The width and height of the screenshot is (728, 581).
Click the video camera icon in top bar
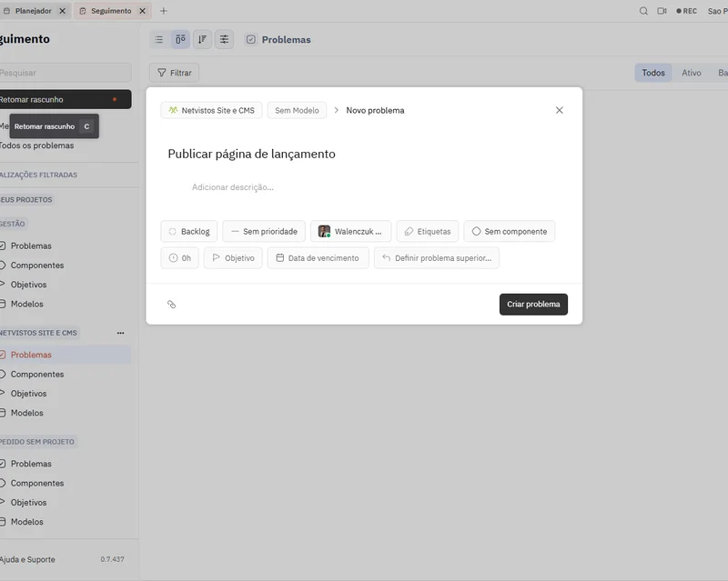click(662, 11)
